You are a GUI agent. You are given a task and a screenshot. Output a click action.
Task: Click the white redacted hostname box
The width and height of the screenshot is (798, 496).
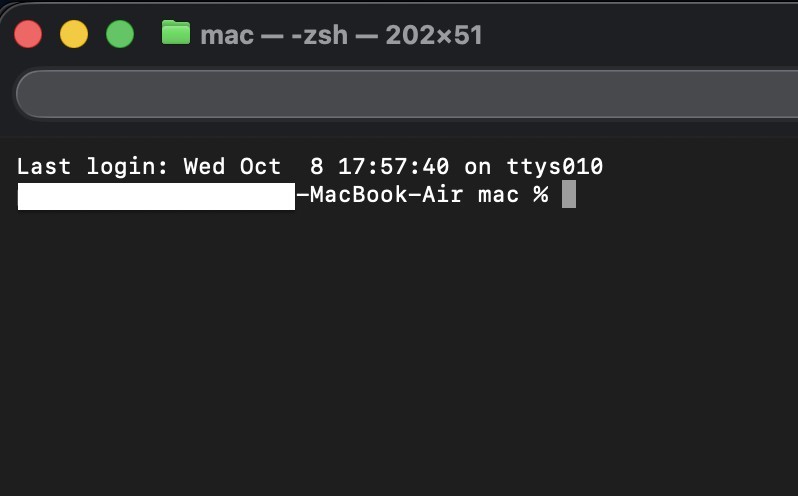coord(156,195)
